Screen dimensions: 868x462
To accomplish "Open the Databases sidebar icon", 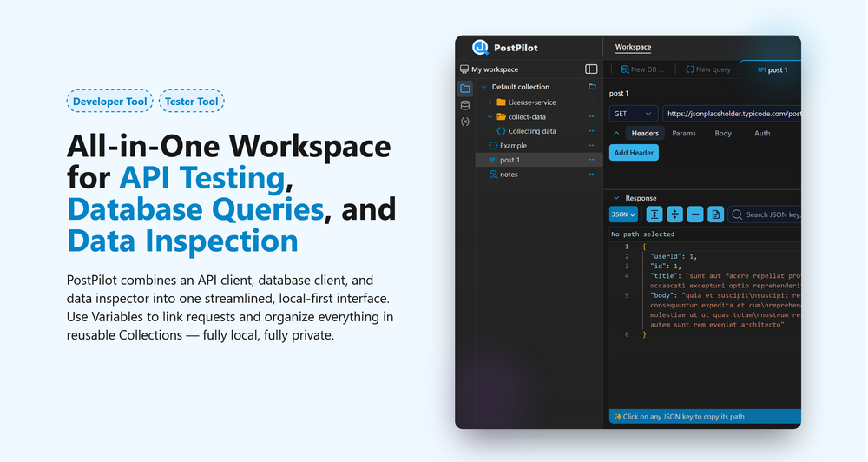I will (x=465, y=105).
